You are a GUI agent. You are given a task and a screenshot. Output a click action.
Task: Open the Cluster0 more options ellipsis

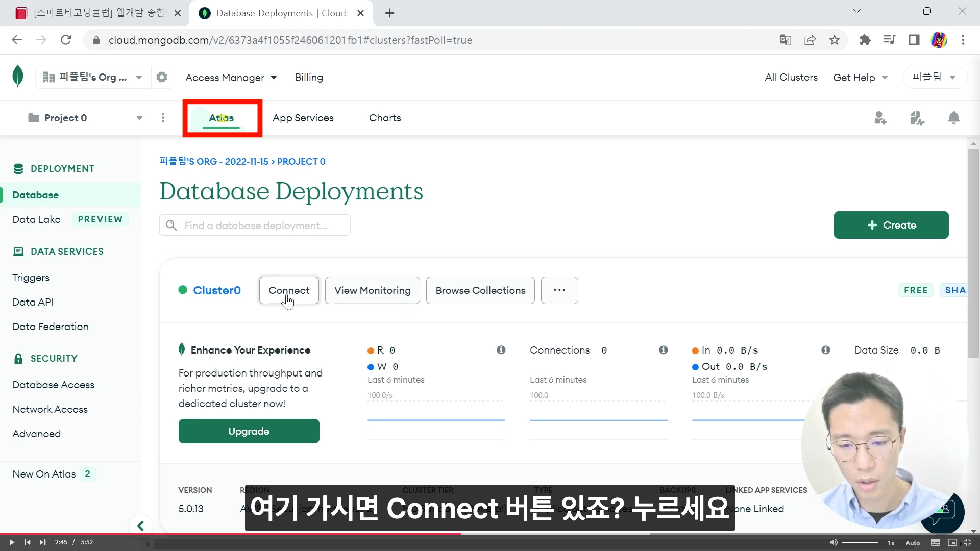point(559,290)
